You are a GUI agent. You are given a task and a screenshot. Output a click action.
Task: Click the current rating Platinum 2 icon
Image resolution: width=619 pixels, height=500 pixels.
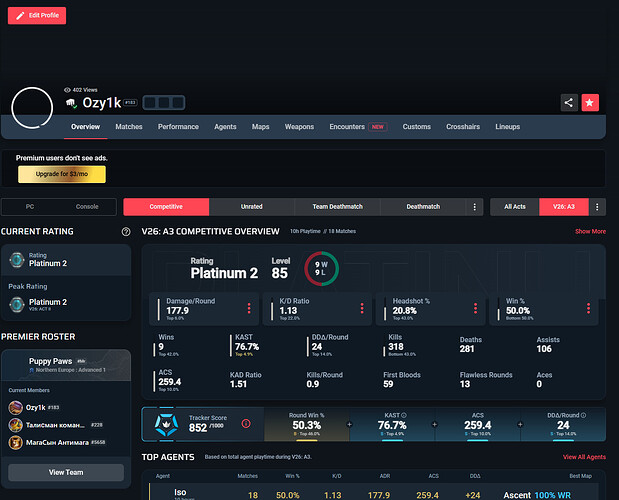coord(17,260)
